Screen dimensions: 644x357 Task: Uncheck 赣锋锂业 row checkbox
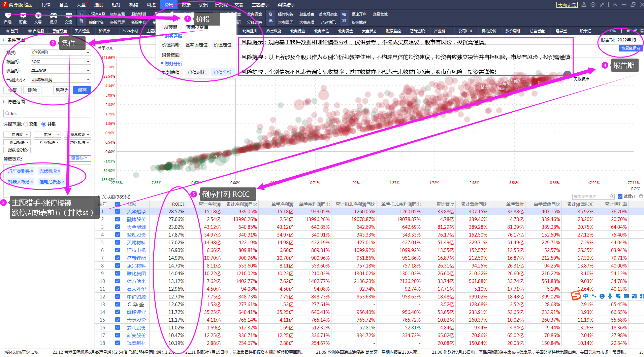click(118, 312)
